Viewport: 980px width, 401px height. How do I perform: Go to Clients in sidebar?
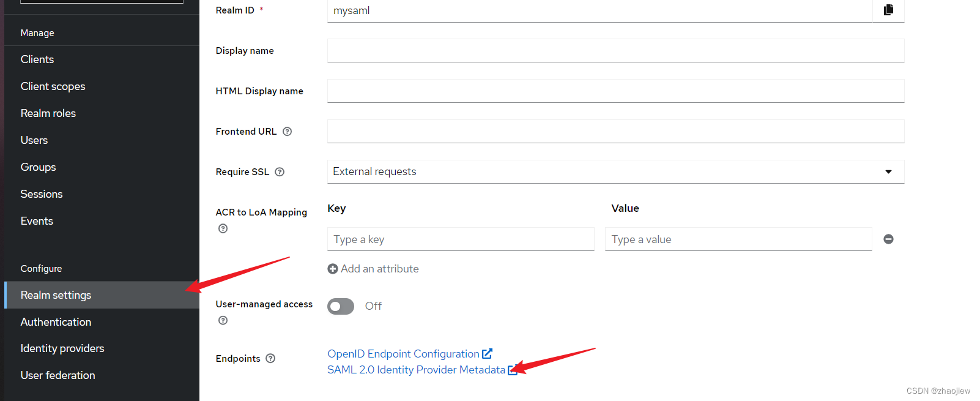coord(37,59)
